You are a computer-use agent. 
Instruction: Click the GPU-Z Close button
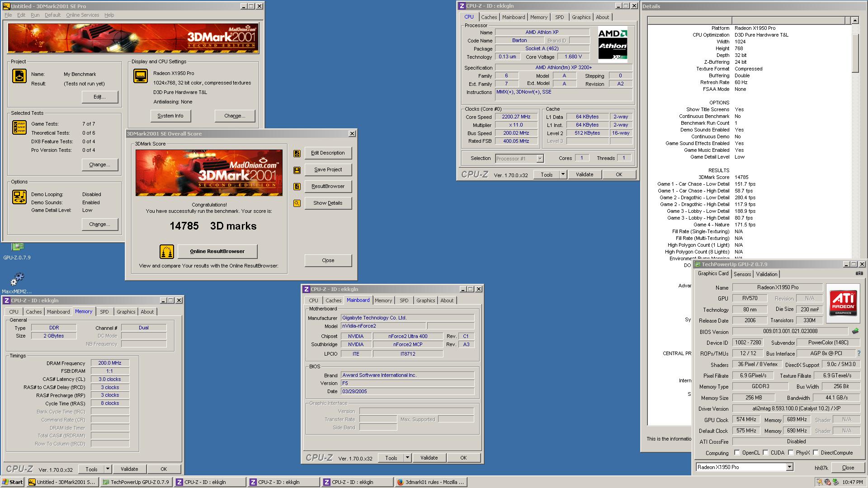pos(848,468)
